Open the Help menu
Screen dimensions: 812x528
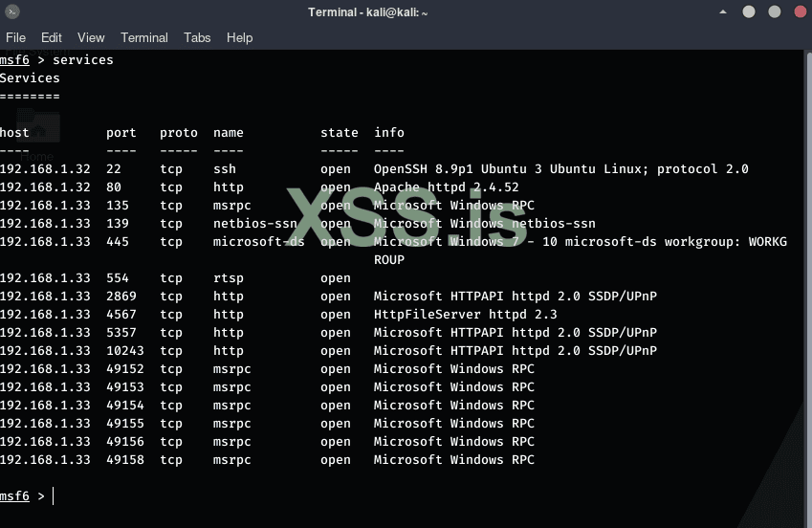click(x=239, y=37)
